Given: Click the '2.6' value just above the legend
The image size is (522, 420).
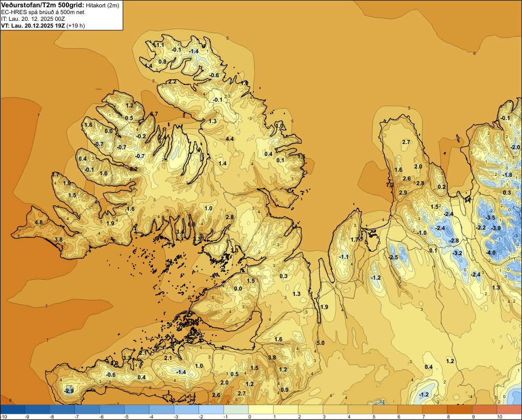Looking at the screenshot, I should pyautogui.click(x=216, y=395).
